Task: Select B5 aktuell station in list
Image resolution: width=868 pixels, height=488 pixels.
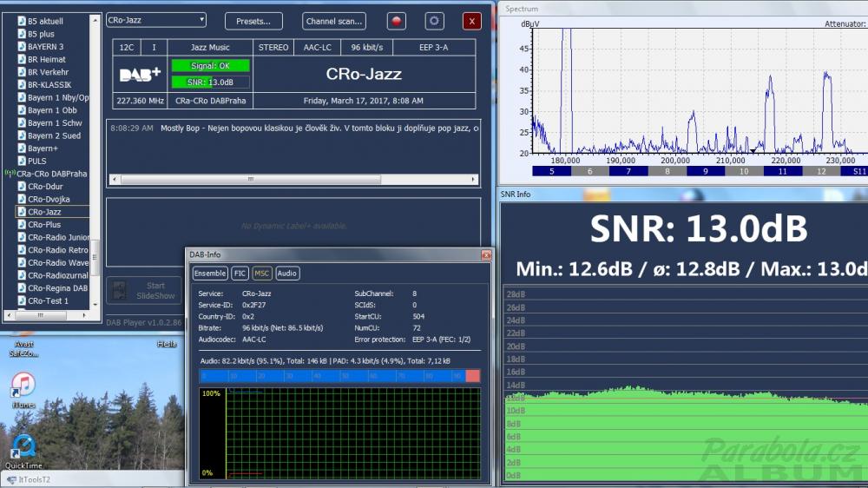Action: (x=45, y=21)
